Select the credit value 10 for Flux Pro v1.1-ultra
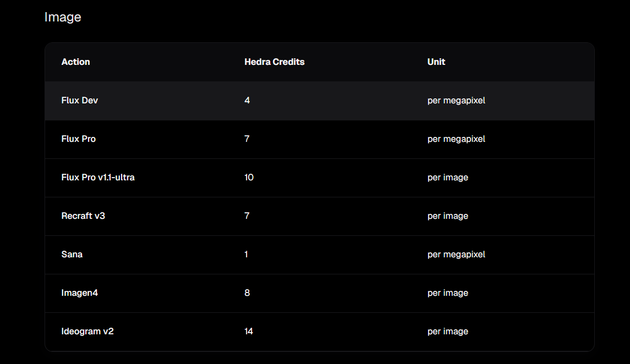Viewport: 630px width, 364px height. [249, 178]
